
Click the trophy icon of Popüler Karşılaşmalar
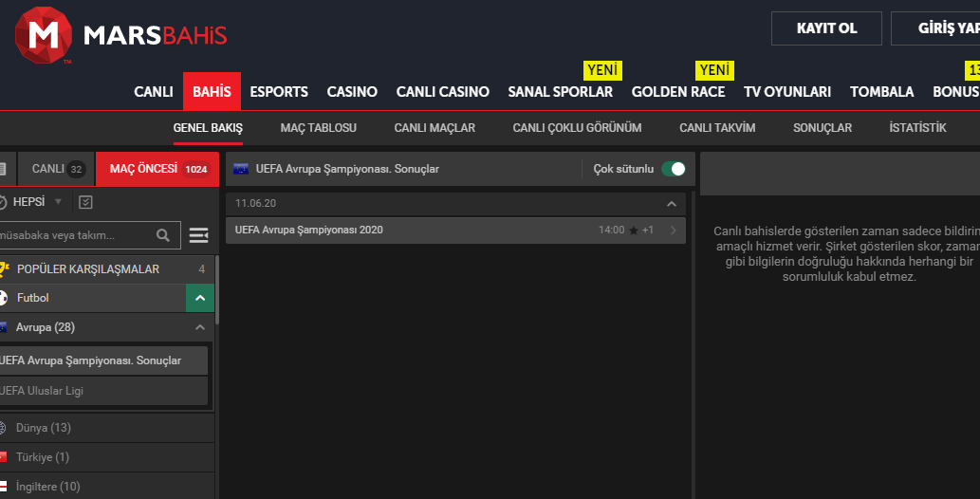click(x=5, y=268)
